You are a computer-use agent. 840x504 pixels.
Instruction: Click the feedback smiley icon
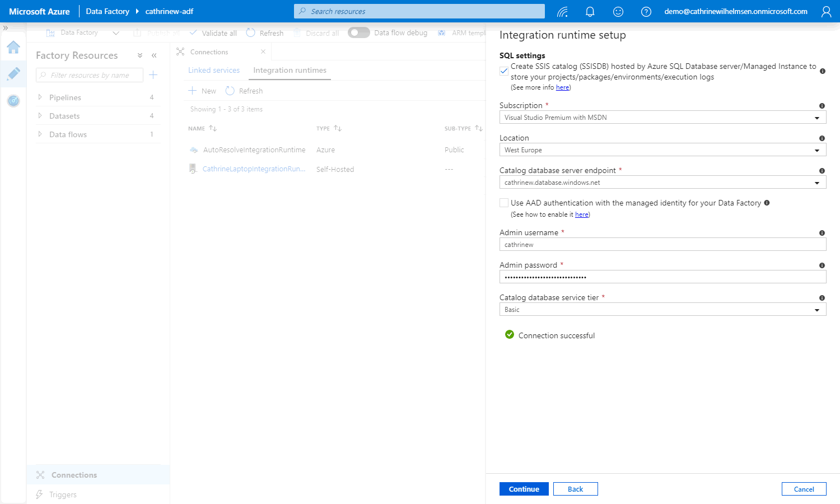[x=618, y=11]
